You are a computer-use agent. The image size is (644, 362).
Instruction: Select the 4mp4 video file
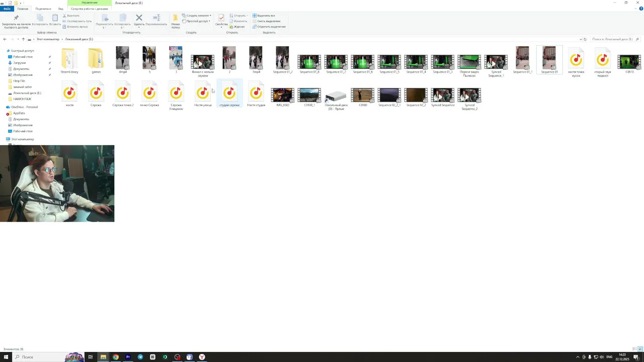[x=122, y=60]
